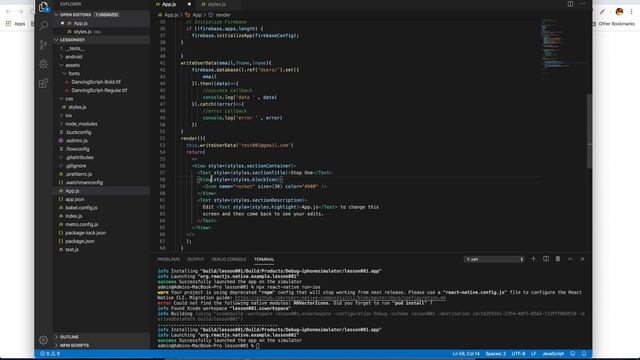The image size is (640, 360).
Task: Open the Run and Debug view
Action: [x=44, y=64]
